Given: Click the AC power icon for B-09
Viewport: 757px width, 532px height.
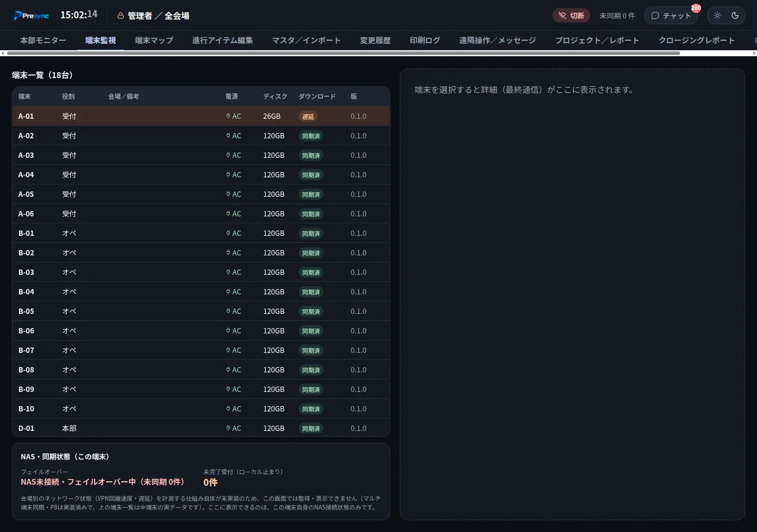Looking at the screenshot, I should (228, 389).
